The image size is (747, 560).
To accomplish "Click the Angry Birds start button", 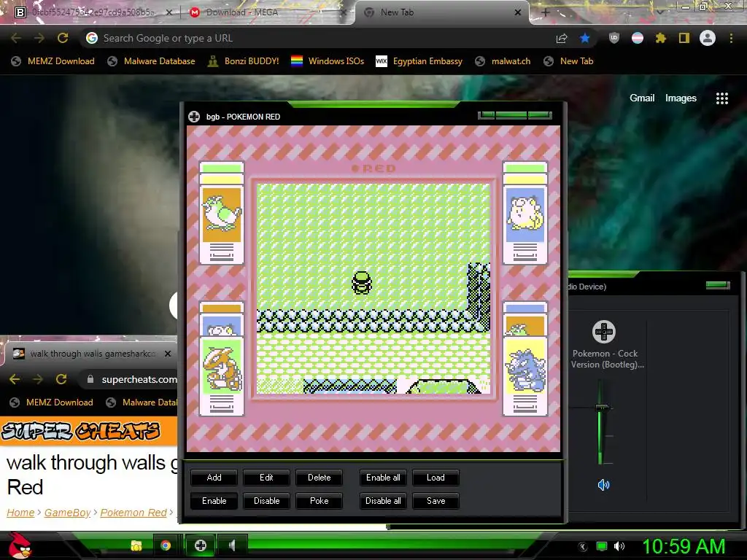I will pos(19,545).
